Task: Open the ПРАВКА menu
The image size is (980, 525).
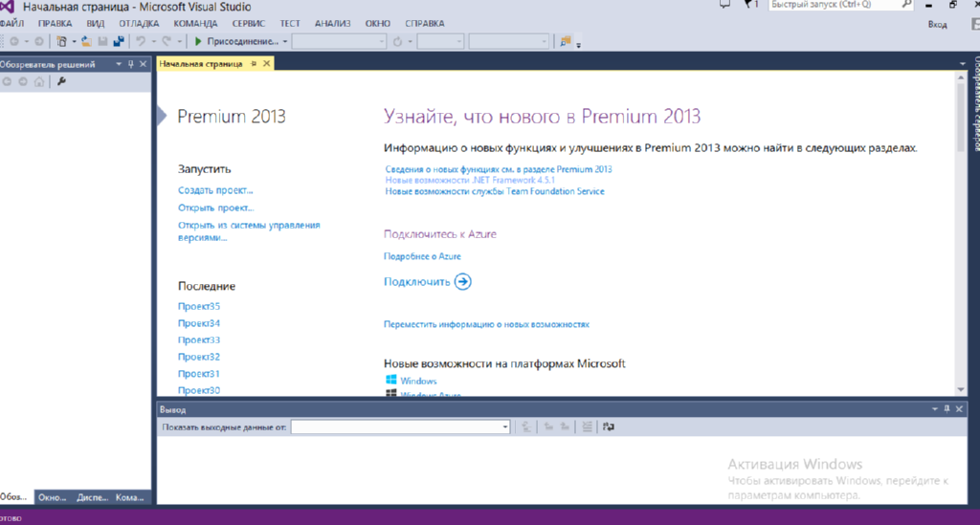Action: click(x=55, y=24)
